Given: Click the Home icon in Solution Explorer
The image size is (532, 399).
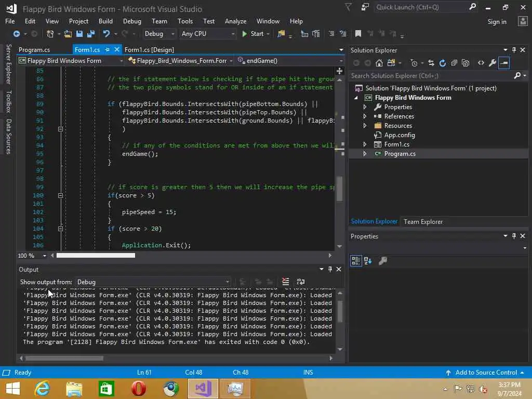Looking at the screenshot, I should point(379,63).
